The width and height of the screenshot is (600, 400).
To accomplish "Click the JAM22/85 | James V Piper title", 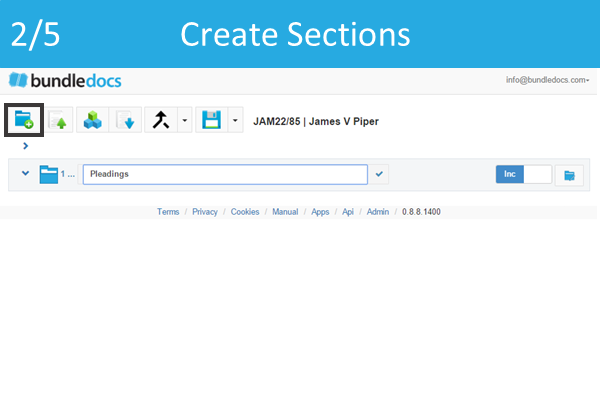I will (316, 121).
